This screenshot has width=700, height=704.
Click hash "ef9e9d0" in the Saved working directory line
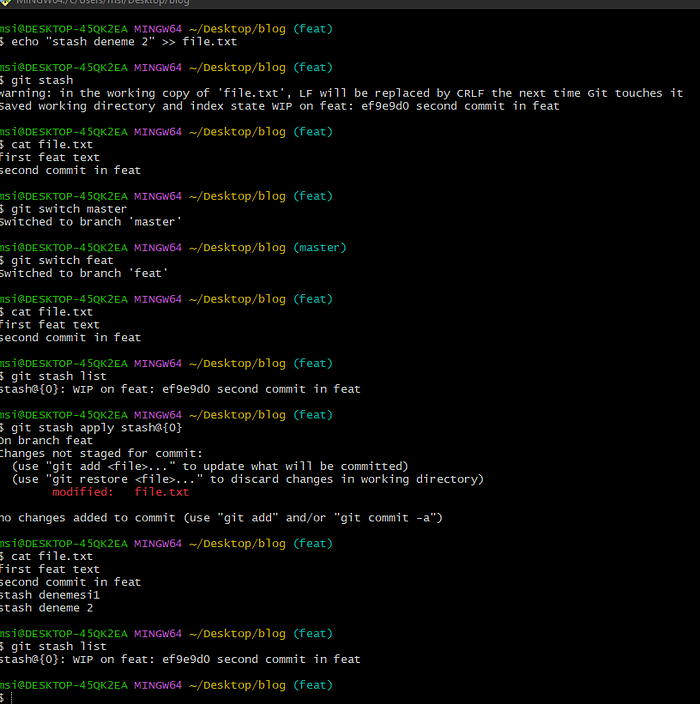[x=385, y=106]
